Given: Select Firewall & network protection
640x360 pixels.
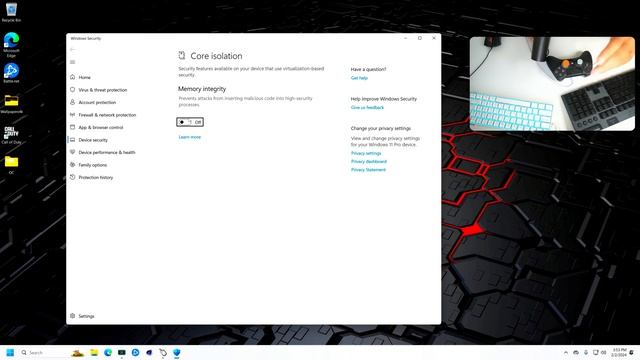Looking at the screenshot, I should (107, 115).
